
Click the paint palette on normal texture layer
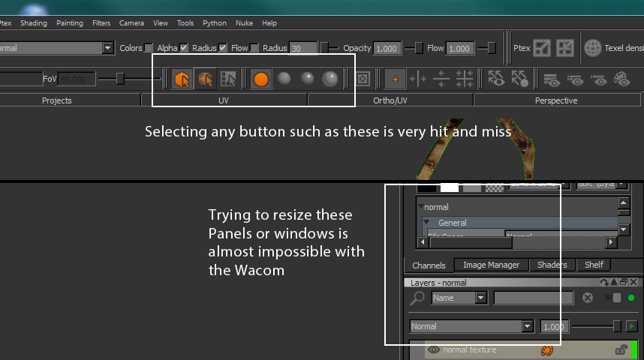pos(546,350)
